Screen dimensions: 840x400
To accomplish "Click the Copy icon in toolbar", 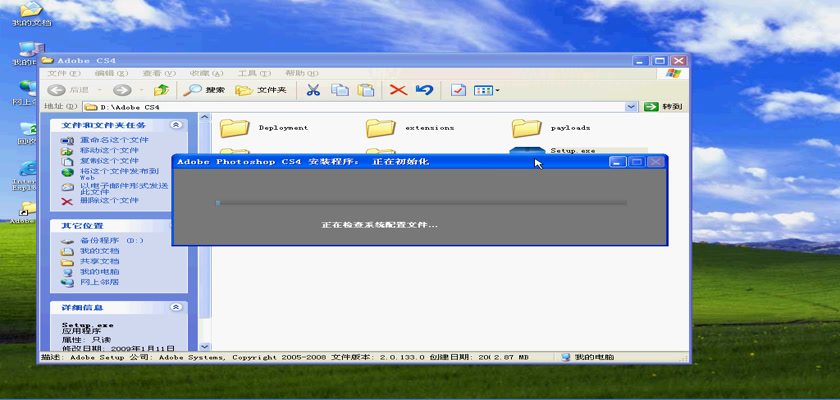I will (x=340, y=90).
